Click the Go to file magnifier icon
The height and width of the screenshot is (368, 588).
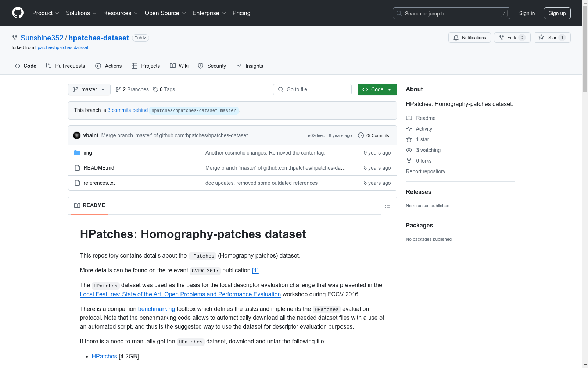click(281, 89)
